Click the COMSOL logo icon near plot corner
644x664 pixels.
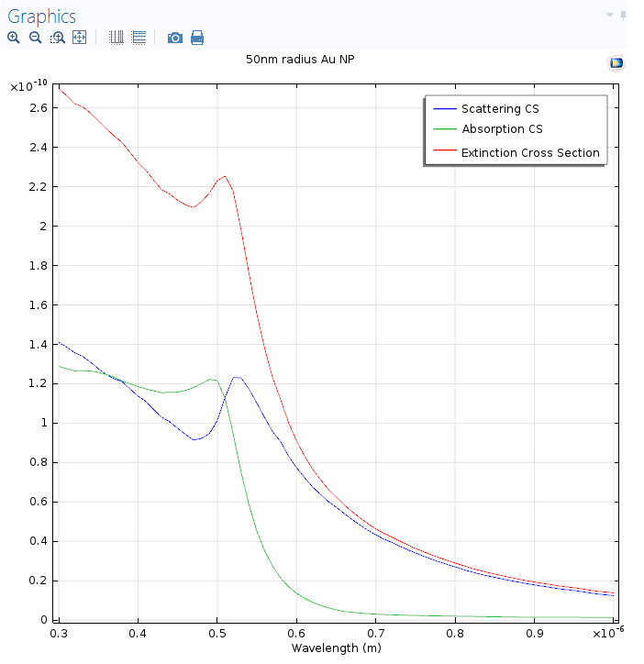[616, 62]
